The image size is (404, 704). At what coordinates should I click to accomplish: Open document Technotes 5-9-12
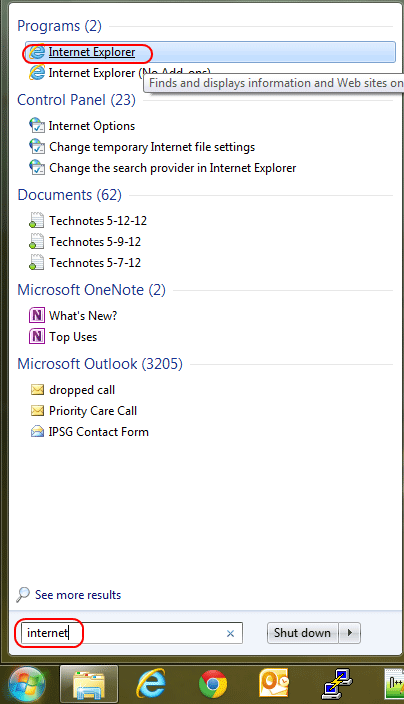tap(95, 242)
